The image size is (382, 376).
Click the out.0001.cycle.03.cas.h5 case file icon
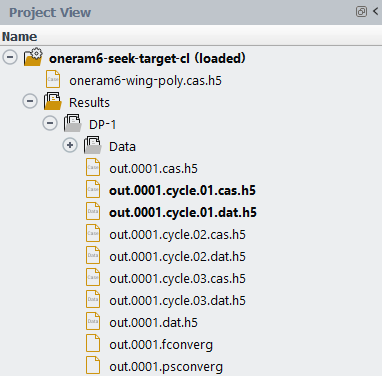(93, 277)
